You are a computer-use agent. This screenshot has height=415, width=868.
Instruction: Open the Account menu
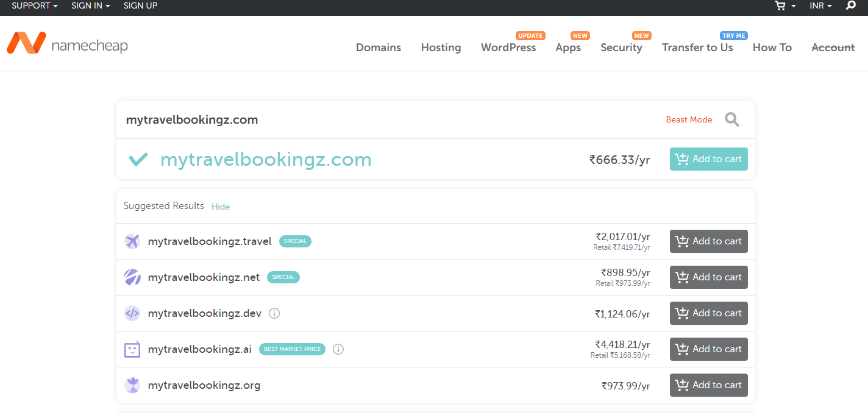(x=833, y=48)
